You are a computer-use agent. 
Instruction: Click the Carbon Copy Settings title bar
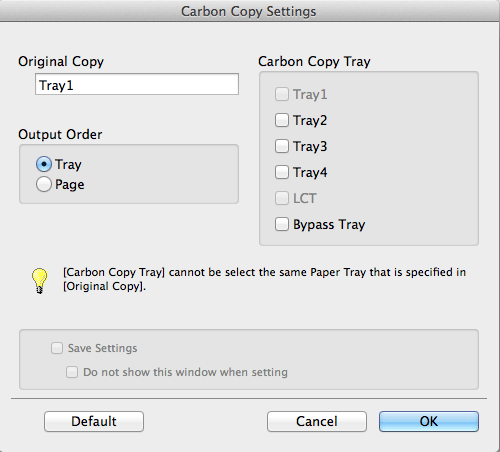[250, 11]
